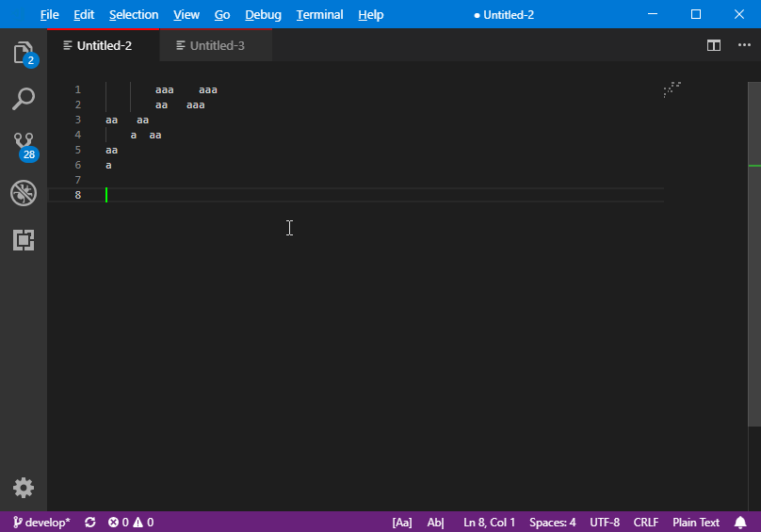Change file encoding UTF-8

tap(605, 523)
